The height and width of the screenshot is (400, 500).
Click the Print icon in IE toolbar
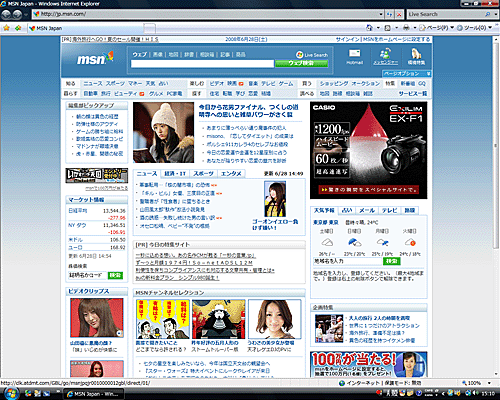click(406, 28)
